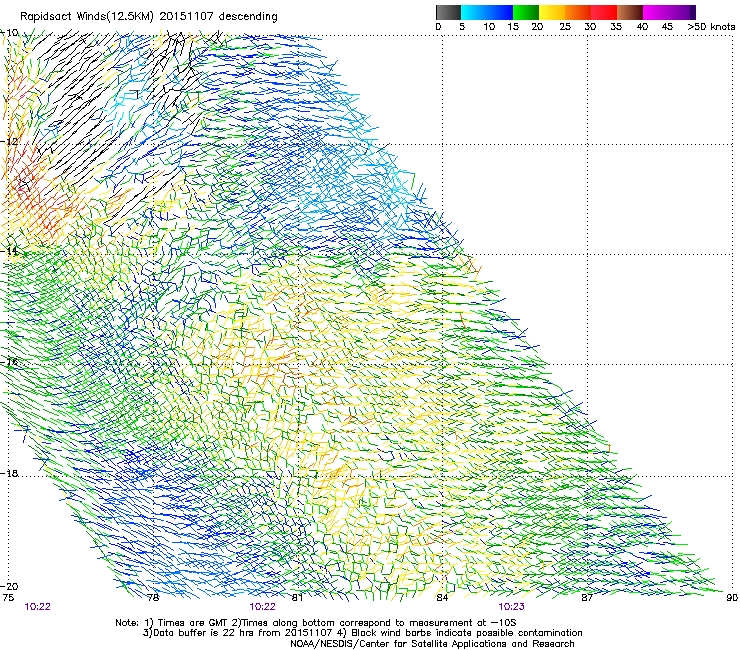
Task: Click the '-10' latitude axis label
Action: coord(9,33)
